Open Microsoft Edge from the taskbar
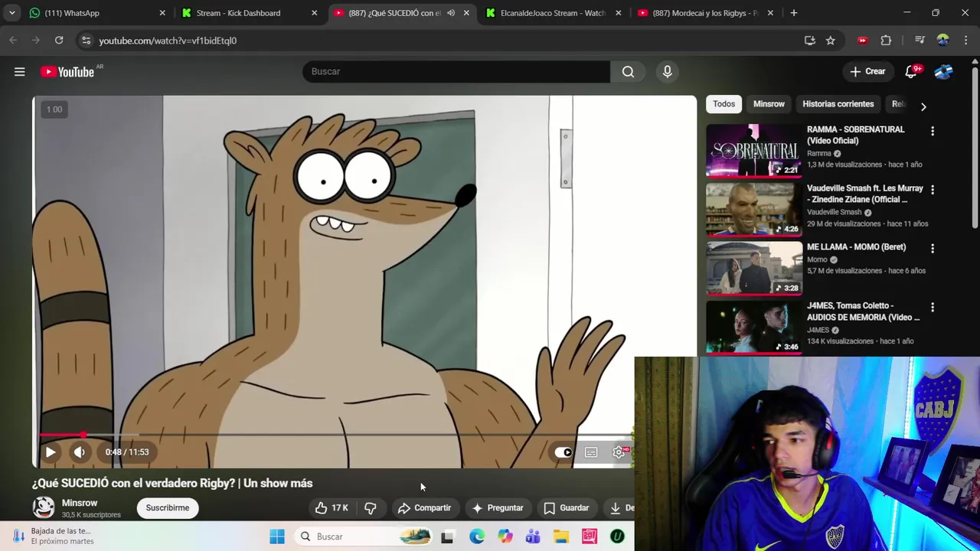This screenshot has height=551, width=980. [x=476, y=536]
